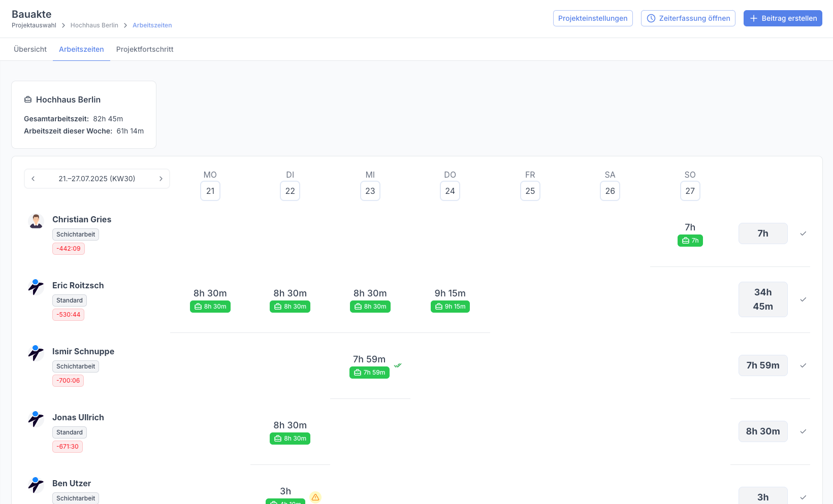The height and width of the screenshot is (504, 833).
Task: Click Ismir Schnuppe weekly total 7h 59m
Action: click(763, 365)
